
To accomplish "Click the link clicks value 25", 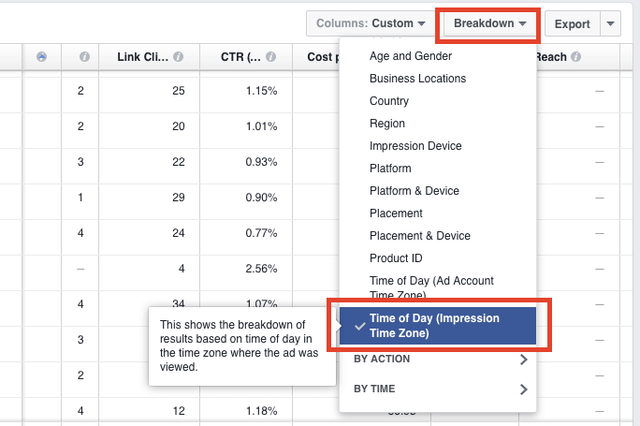I will [178, 91].
